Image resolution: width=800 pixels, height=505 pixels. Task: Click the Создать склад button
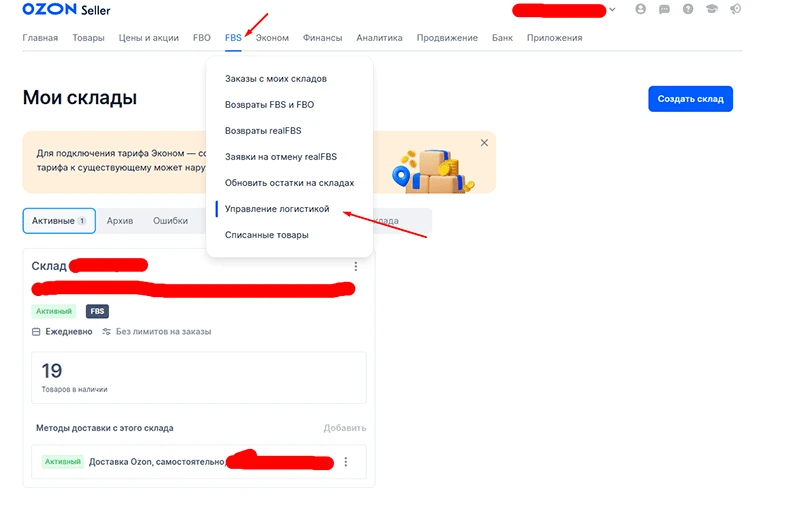690,99
